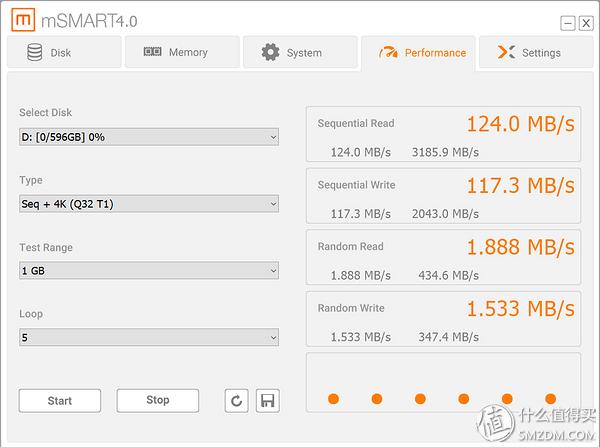Click the Random Read label
The image size is (600, 447).
click(x=351, y=246)
